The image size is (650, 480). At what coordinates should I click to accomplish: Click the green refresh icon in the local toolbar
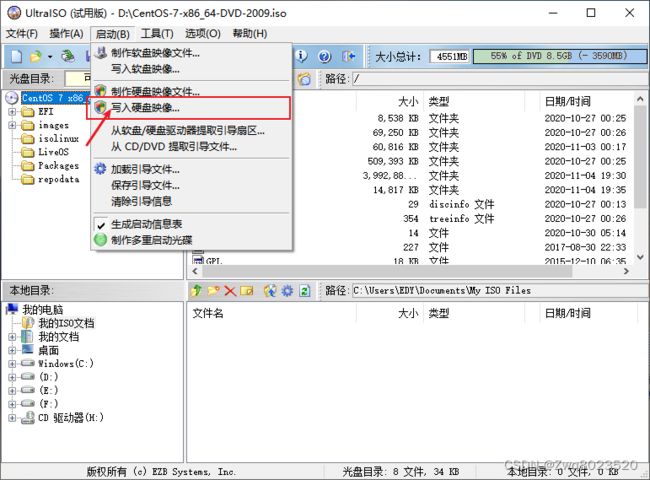click(305, 291)
